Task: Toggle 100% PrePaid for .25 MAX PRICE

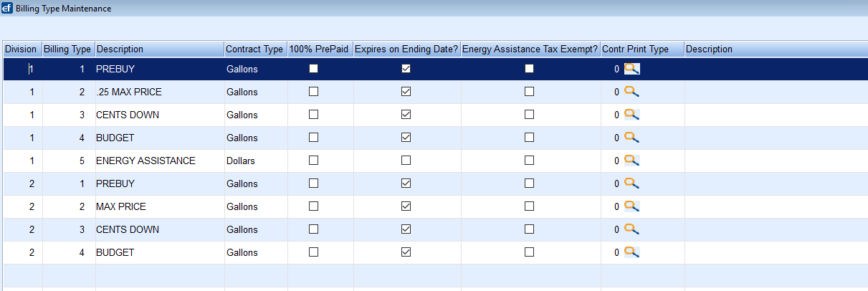Action: point(313,92)
